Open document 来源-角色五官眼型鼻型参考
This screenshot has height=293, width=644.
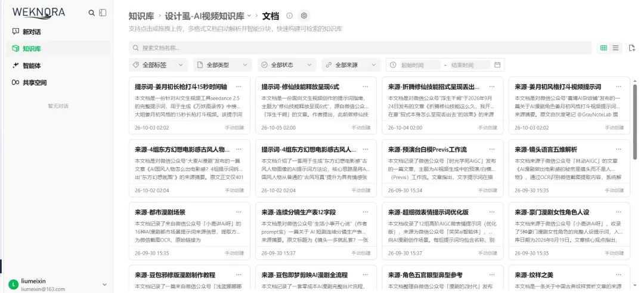[426, 275]
